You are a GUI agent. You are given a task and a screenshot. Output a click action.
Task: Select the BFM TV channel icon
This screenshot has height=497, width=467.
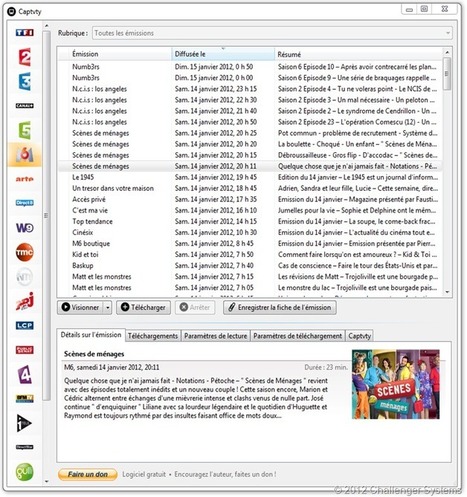point(25,398)
